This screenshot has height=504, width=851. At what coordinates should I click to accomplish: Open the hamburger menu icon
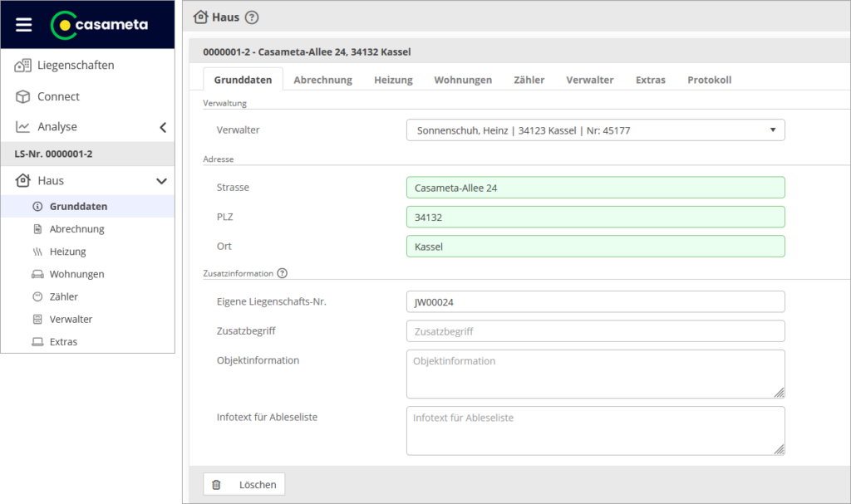pyautogui.click(x=24, y=25)
